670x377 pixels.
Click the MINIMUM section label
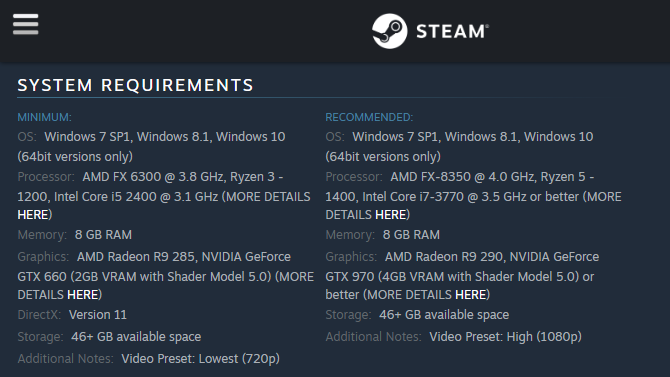(44, 117)
